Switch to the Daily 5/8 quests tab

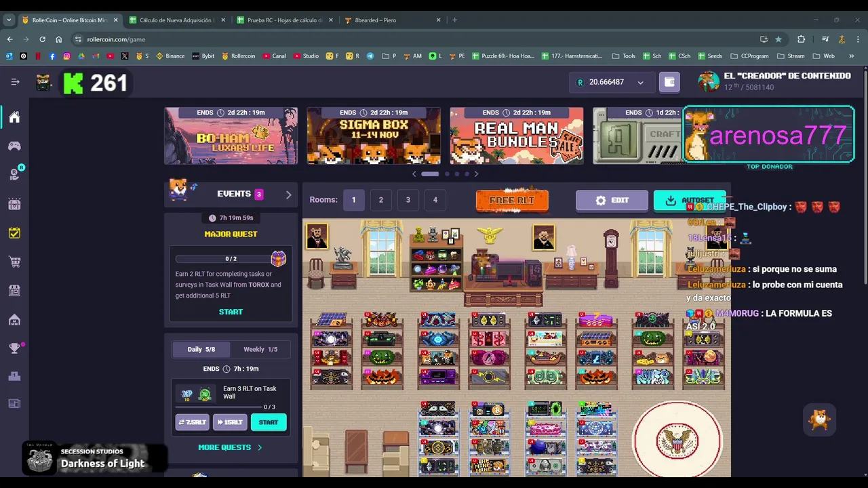(x=201, y=349)
